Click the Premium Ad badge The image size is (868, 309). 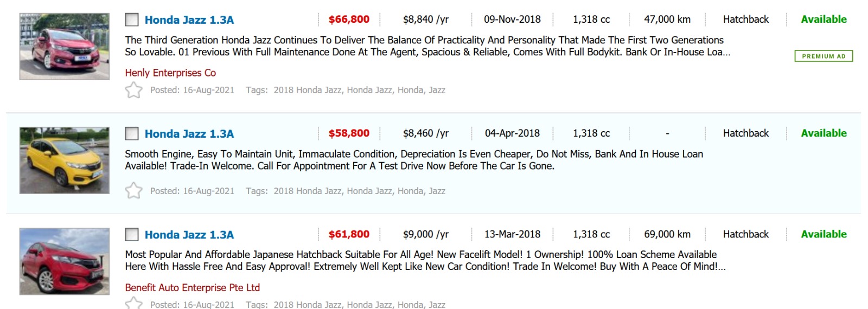823,56
